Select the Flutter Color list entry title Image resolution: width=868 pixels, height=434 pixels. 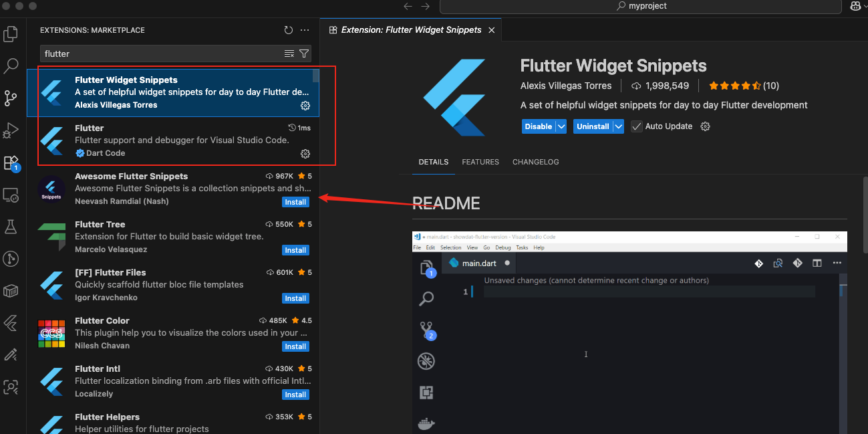[x=102, y=321]
